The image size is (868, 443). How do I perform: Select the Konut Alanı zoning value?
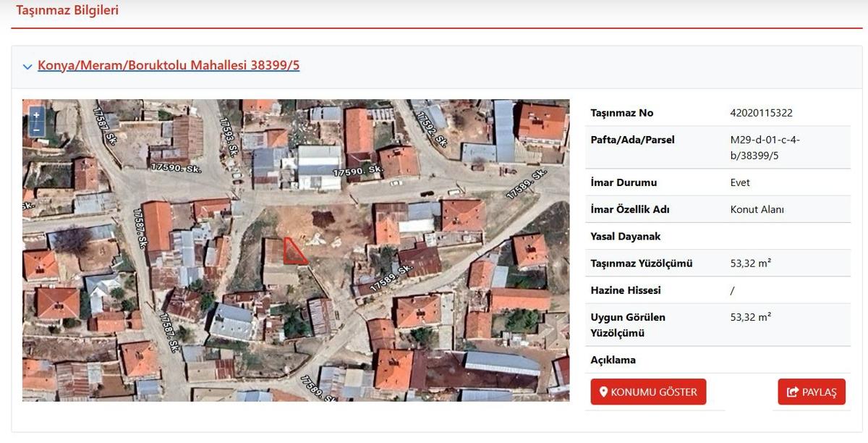tap(757, 210)
